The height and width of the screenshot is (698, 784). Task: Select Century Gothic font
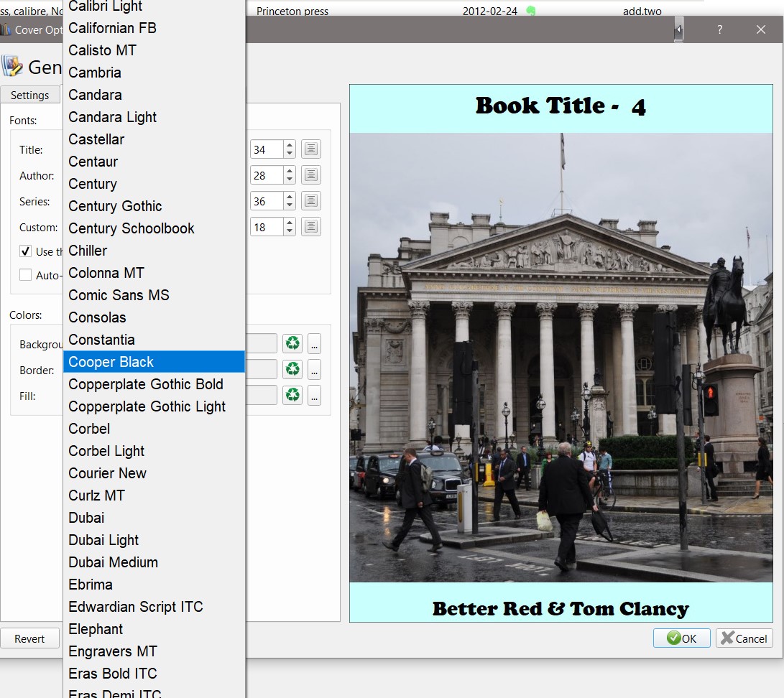(154, 206)
